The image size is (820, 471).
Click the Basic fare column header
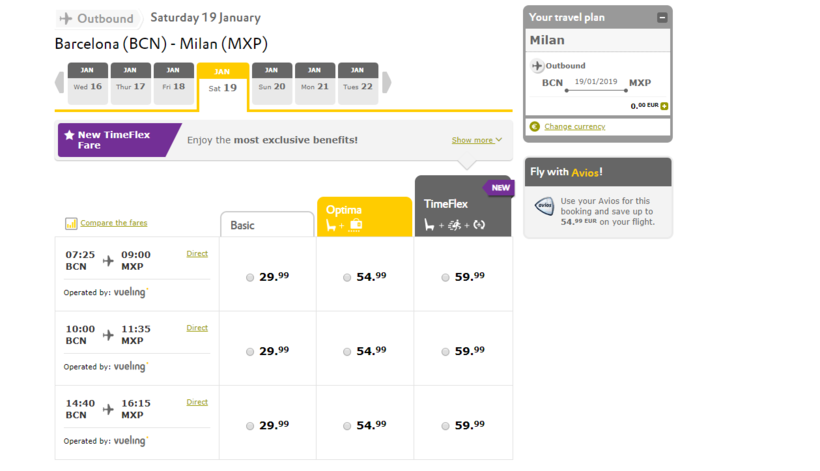point(267,224)
